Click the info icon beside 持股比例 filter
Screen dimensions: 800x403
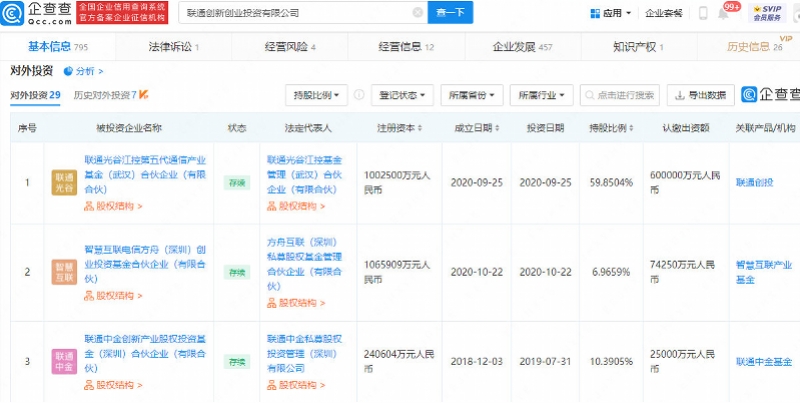[x=359, y=95]
